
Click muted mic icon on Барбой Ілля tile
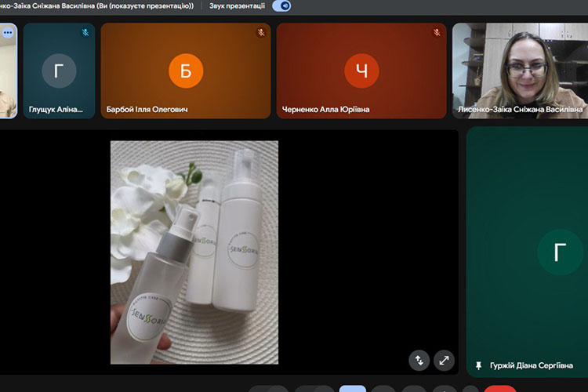pyautogui.click(x=261, y=33)
